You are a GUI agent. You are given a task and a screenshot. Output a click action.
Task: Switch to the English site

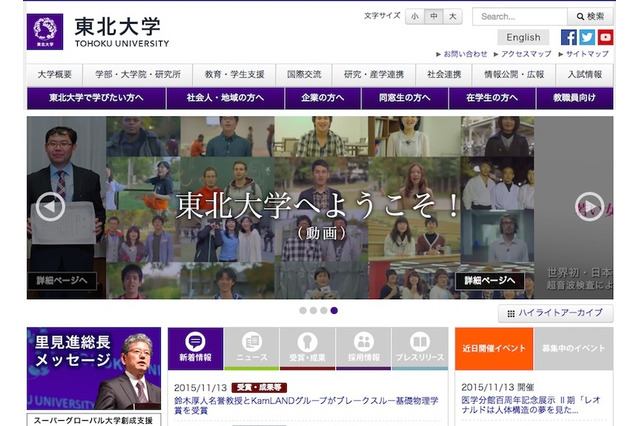(523, 38)
